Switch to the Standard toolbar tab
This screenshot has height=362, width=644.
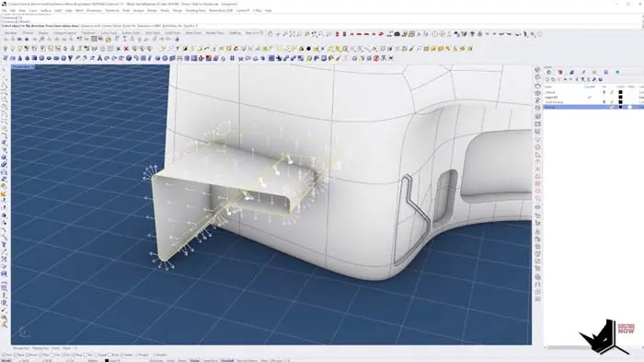[x=10, y=33]
